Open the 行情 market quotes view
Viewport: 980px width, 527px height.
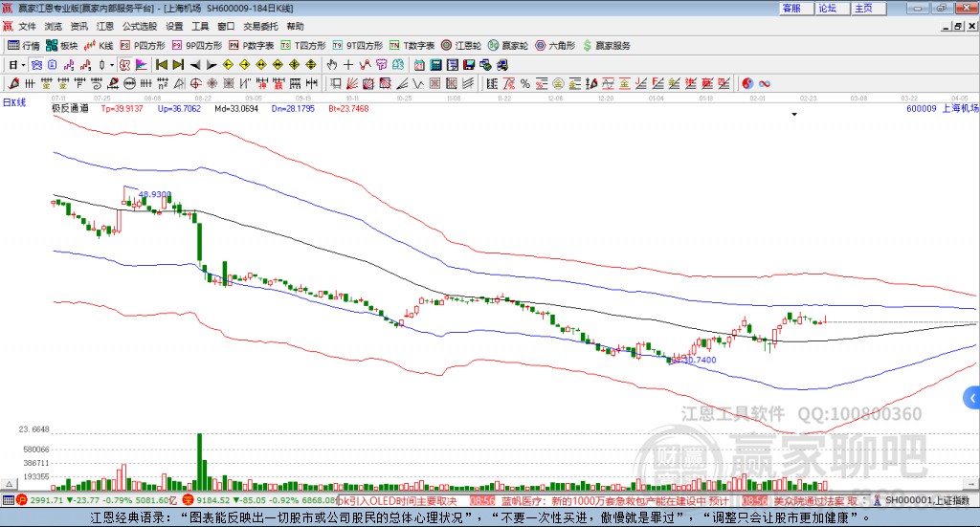pos(23,46)
